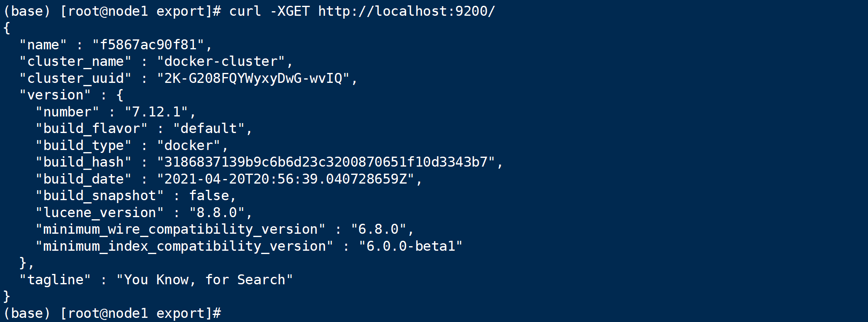
Task: Click the lucene_version value 8.8.0
Action: [x=217, y=213]
